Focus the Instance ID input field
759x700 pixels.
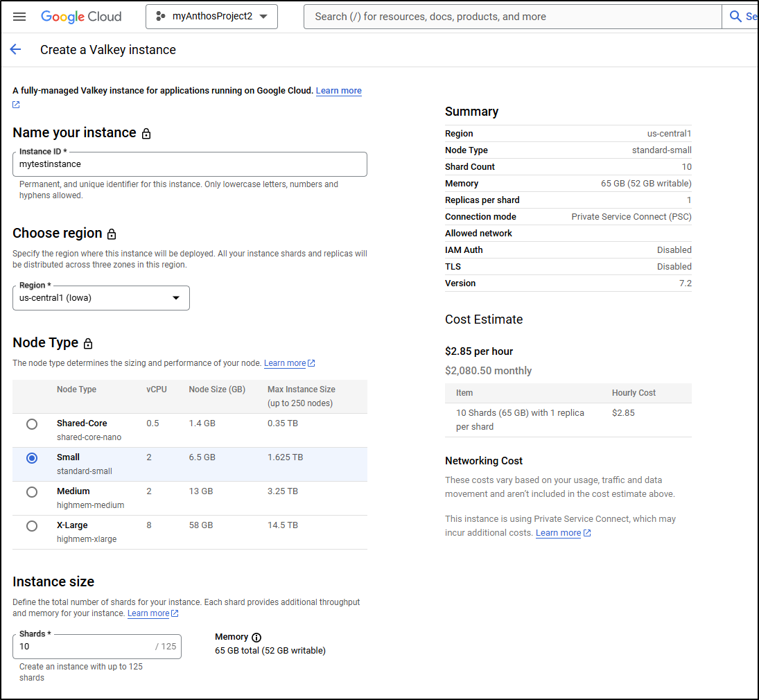[190, 164]
